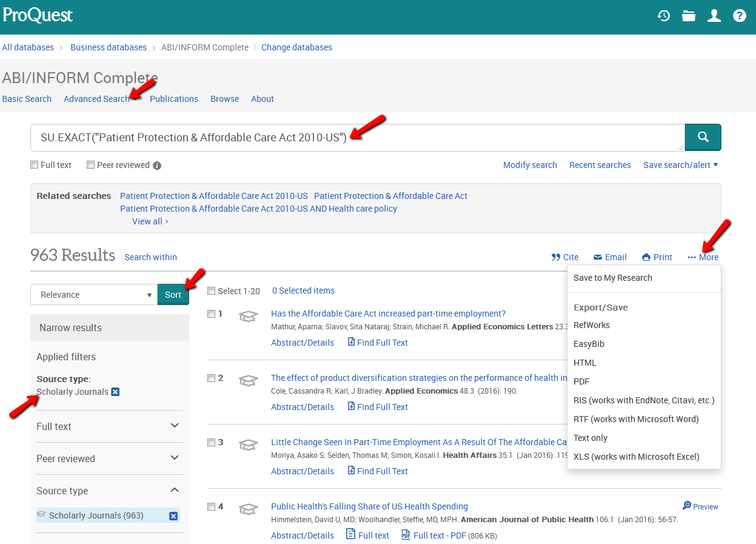The width and height of the screenshot is (756, 544).
Task: Select checkbox for result 2
Action: pyautogui.click(x=211, y=378)
